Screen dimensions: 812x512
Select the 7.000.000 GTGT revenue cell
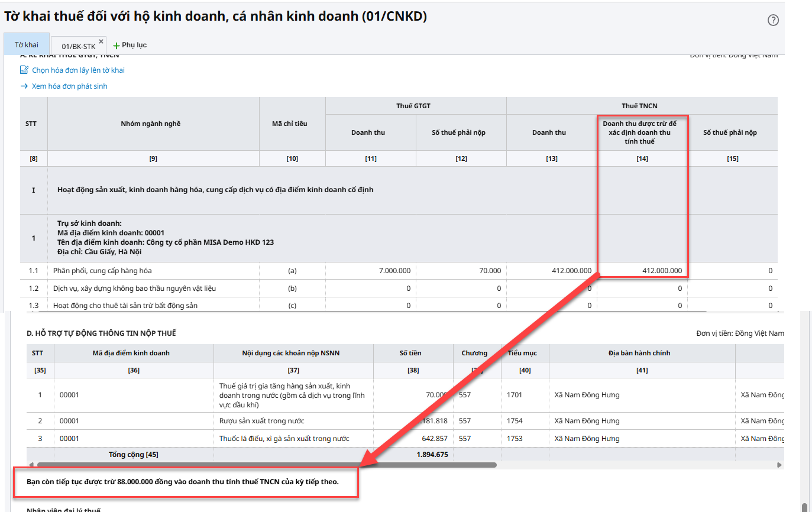370,271
